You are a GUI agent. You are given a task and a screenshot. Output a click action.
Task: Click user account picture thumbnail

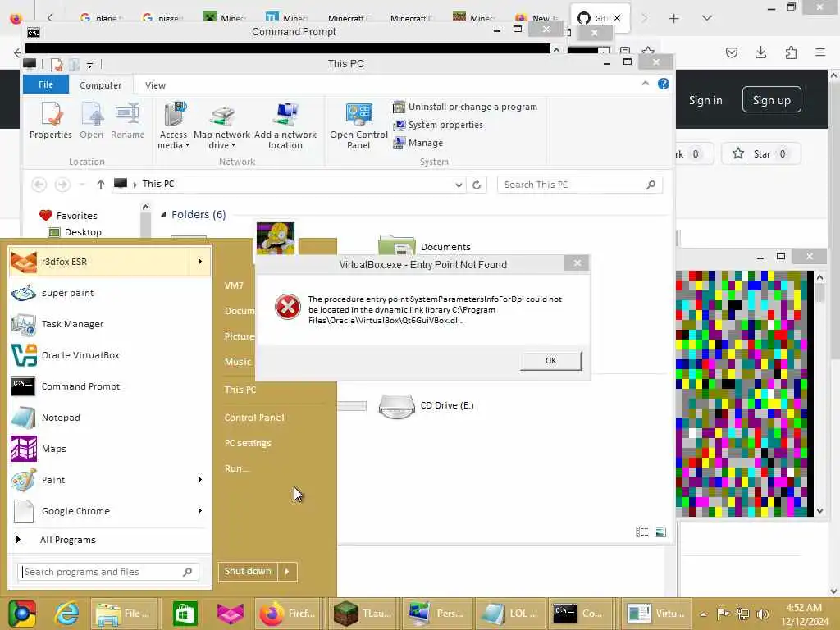coord(276,239)
